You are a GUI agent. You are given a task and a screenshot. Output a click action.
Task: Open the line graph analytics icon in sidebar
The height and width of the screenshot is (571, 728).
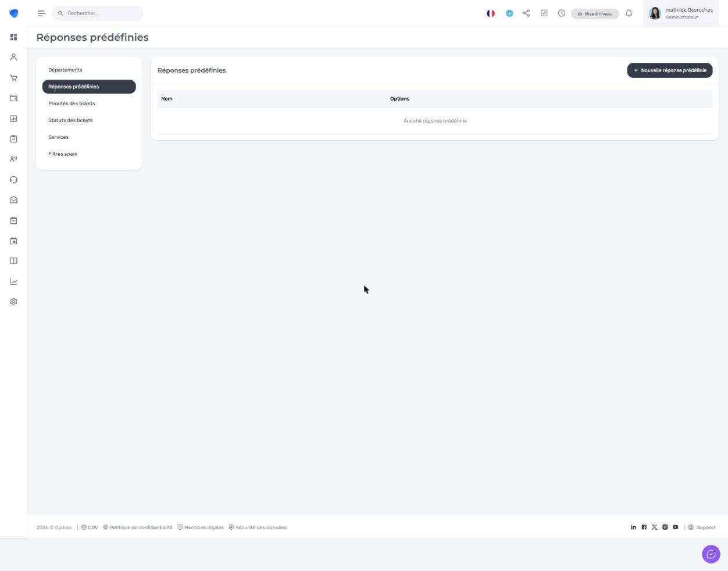tap(13, 281)
